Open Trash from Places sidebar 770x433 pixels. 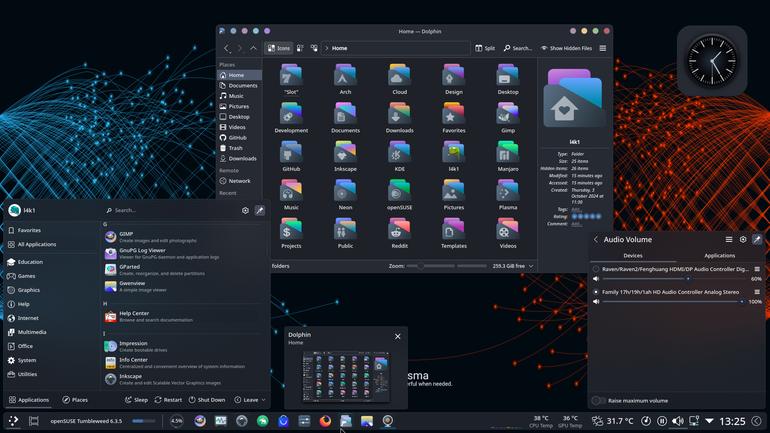coord(239,148)
